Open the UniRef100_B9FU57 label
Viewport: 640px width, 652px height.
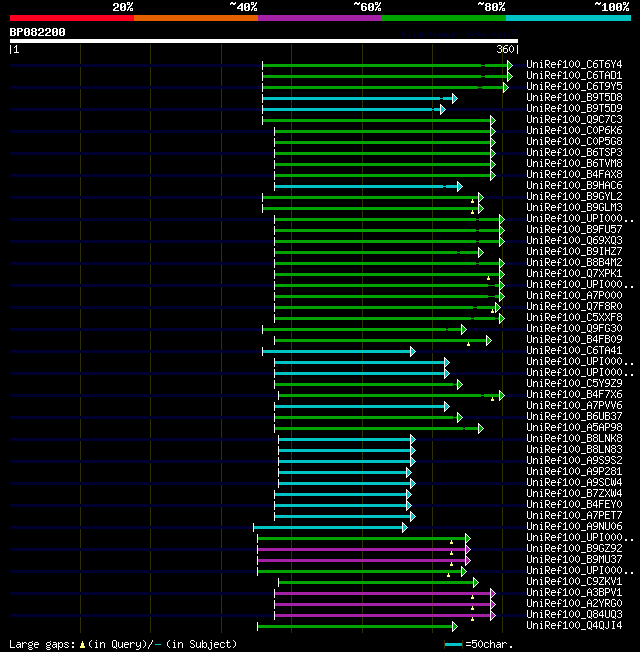[x=574, y=230]
